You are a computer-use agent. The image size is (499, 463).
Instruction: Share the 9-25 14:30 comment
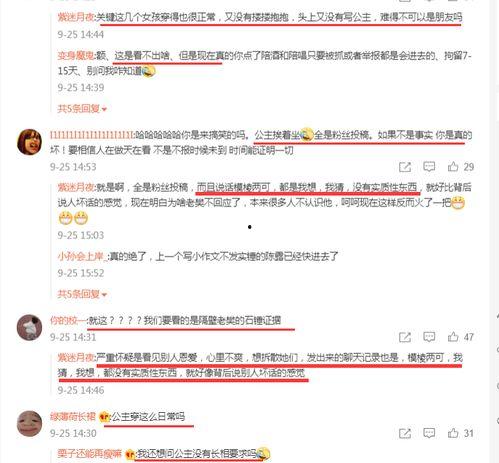pyautogui.click(x=405, y=433)
